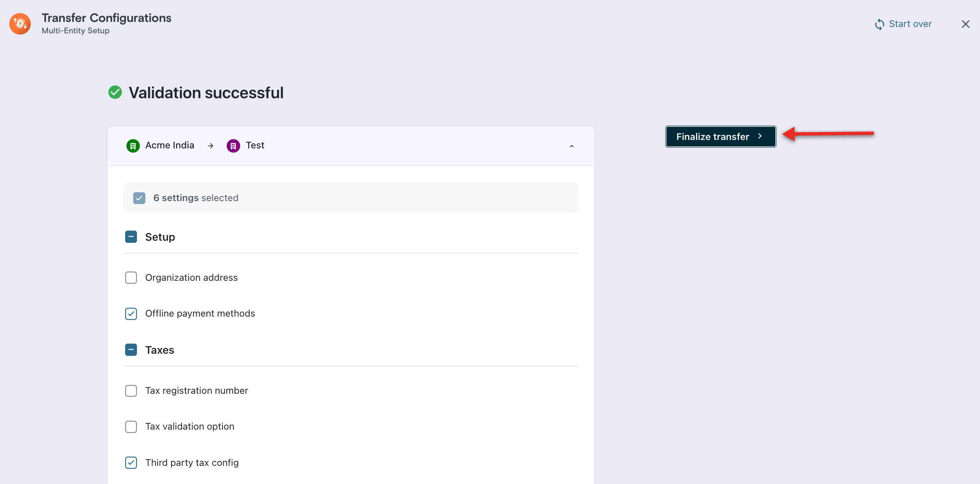The height and width of the screenshot is (484, 980).
Task: Click the arrow between Acme India and Test
Action: click(x=211, y=146)
